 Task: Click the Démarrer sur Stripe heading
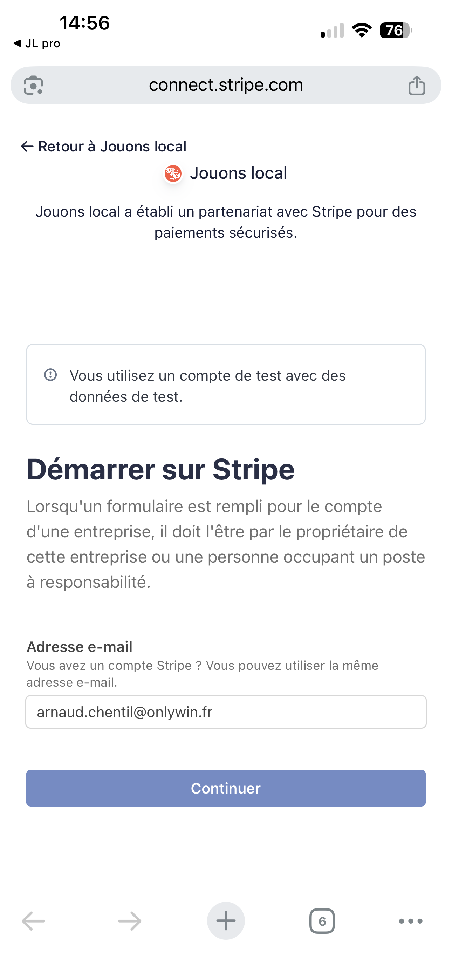(160, 469)
